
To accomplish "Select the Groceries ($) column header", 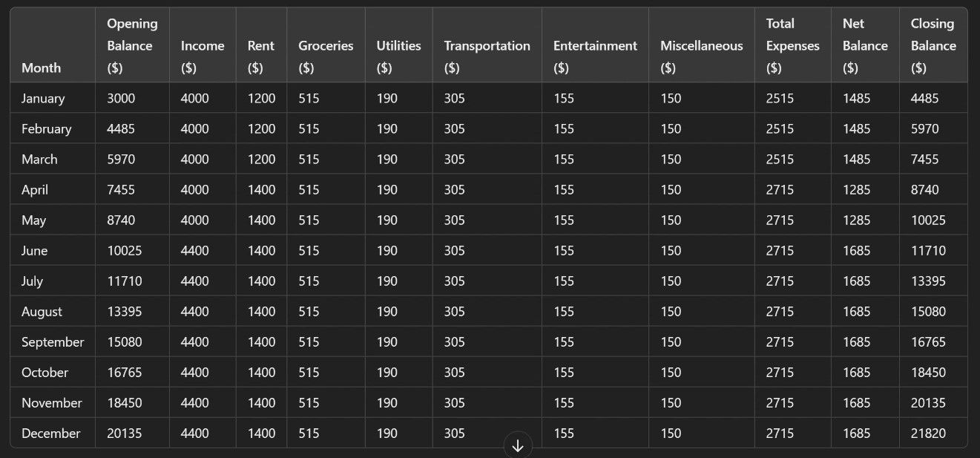I will coord(326,56).
